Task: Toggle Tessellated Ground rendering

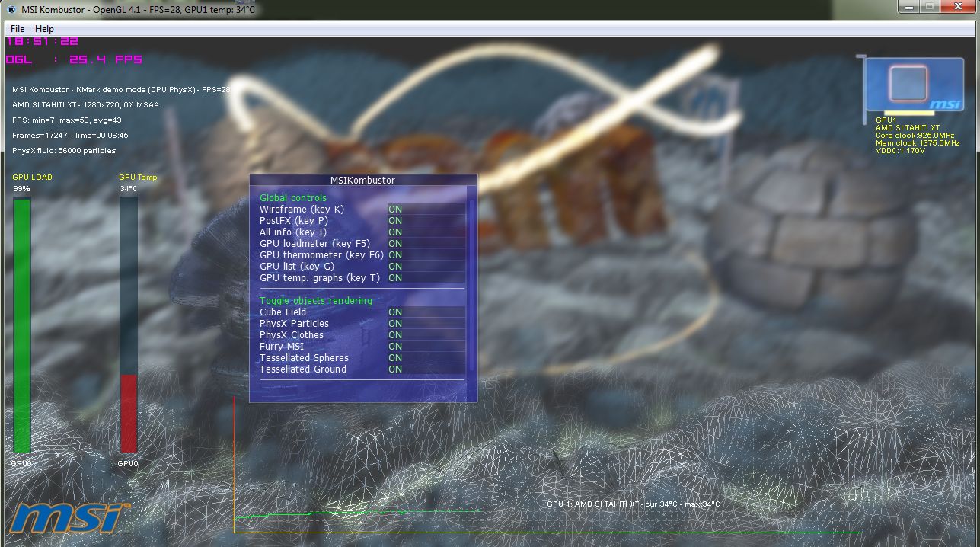Action: 395,369
